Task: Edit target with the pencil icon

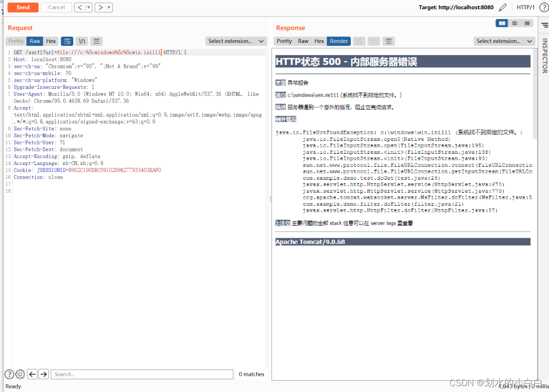Action: [503, 7]
